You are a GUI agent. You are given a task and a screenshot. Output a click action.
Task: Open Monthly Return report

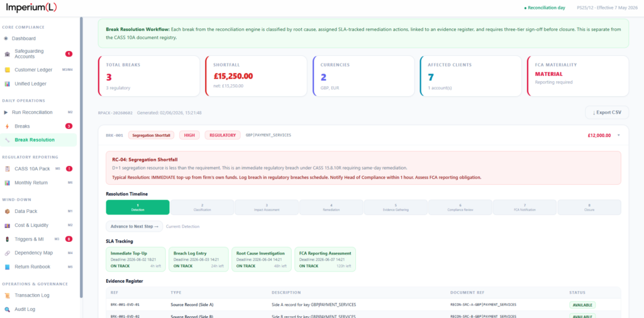pos(31,183)
